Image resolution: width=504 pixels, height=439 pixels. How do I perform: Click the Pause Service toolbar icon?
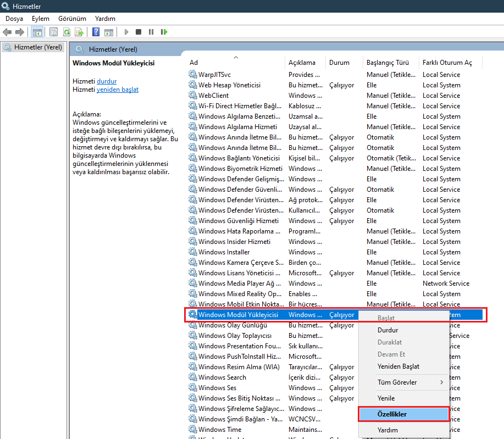(151, 32)
